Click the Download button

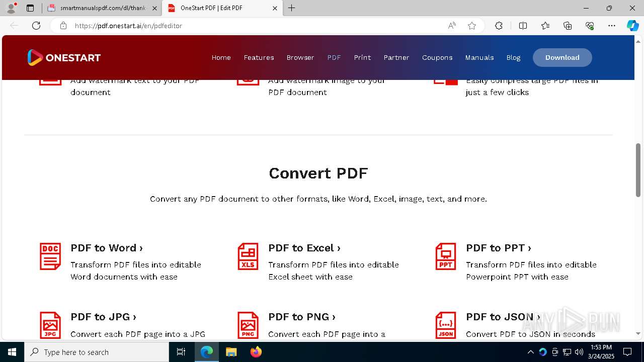point(562,57)
